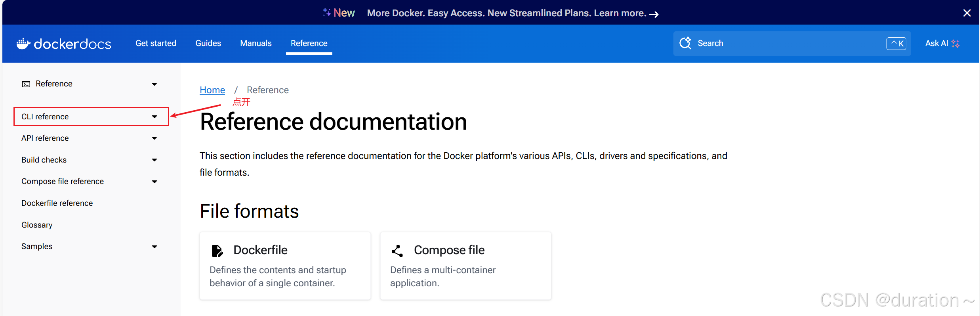The width and height of the screenshot is (980, 316).
Task: Click the CLI reference sidebar label
Action: point(45,117)
